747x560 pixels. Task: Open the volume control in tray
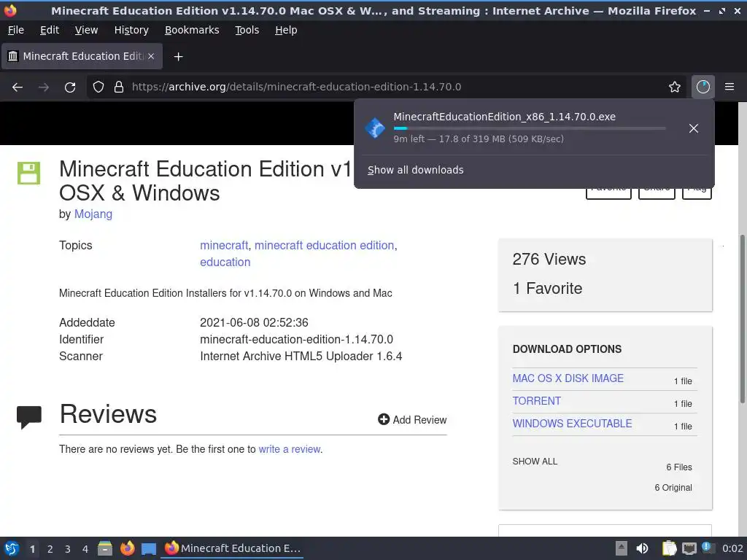[642, 548]
